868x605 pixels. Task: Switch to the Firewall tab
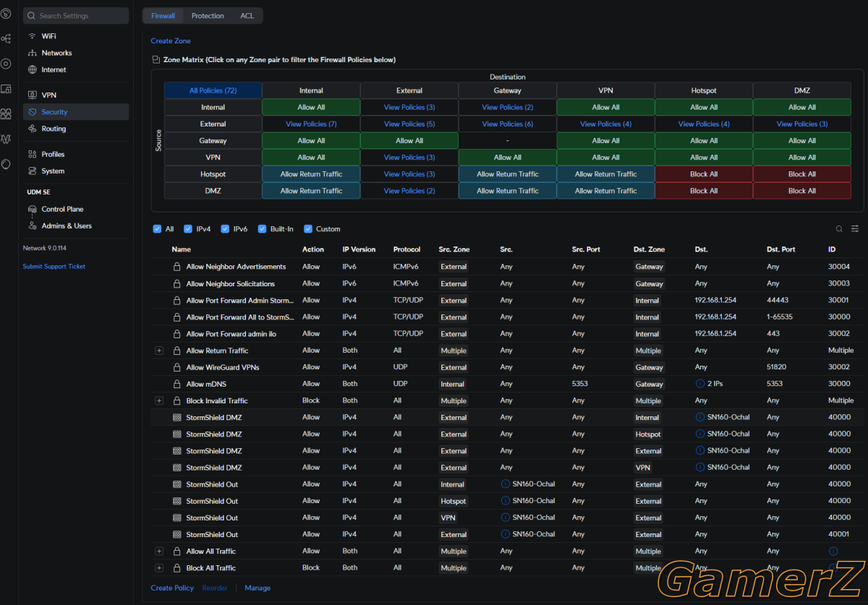pos(163,16)
